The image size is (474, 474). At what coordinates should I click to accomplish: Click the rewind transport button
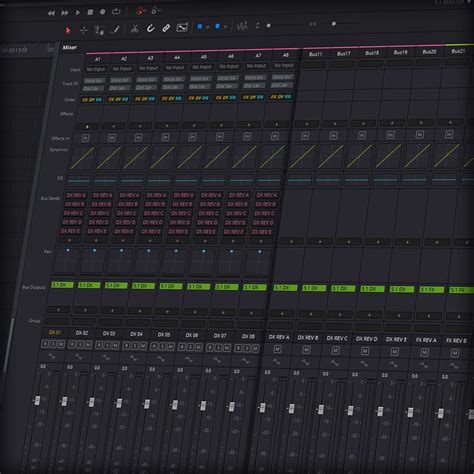pos(51,13)
